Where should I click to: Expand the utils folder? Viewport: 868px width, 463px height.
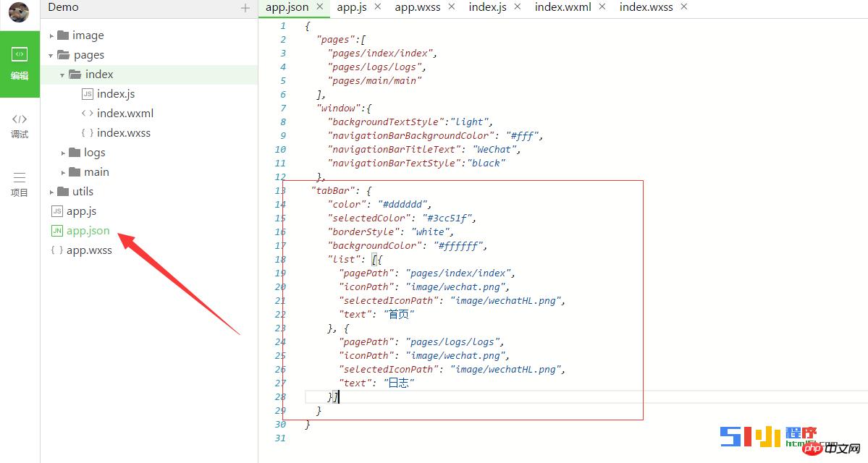52,192
